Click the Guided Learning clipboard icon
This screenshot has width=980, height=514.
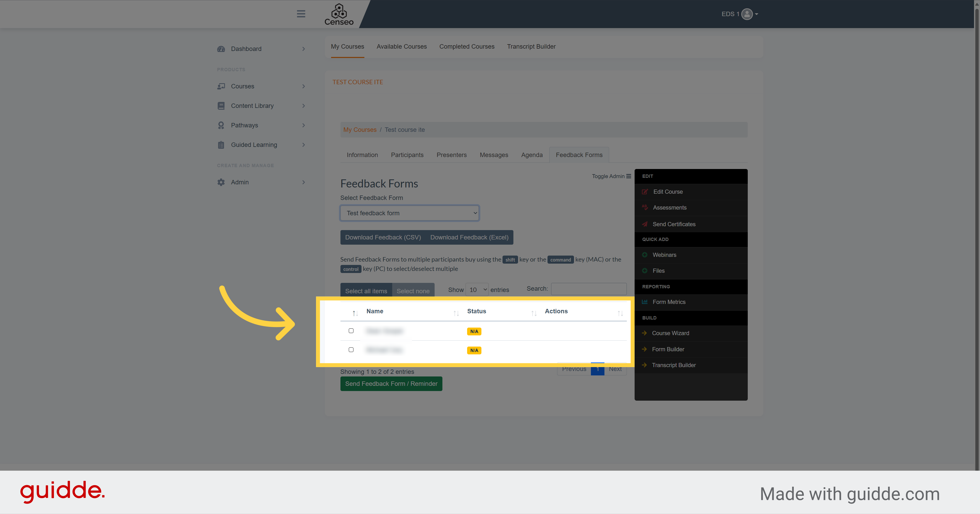pyautogui.click(x=221, y=145)
